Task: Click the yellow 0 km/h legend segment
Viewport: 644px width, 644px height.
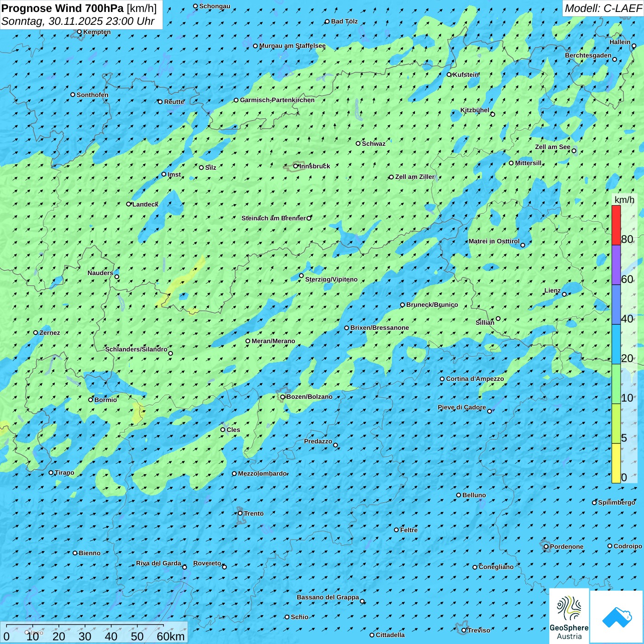Action: point(616,463)
